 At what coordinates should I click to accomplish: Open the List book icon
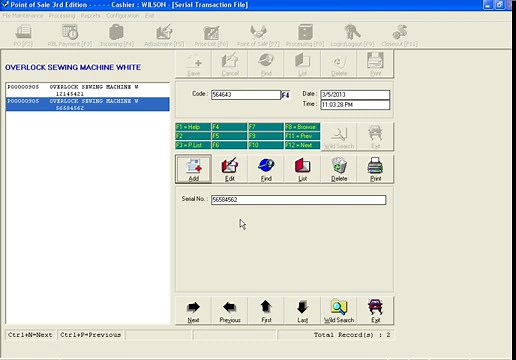pos(302,169)
